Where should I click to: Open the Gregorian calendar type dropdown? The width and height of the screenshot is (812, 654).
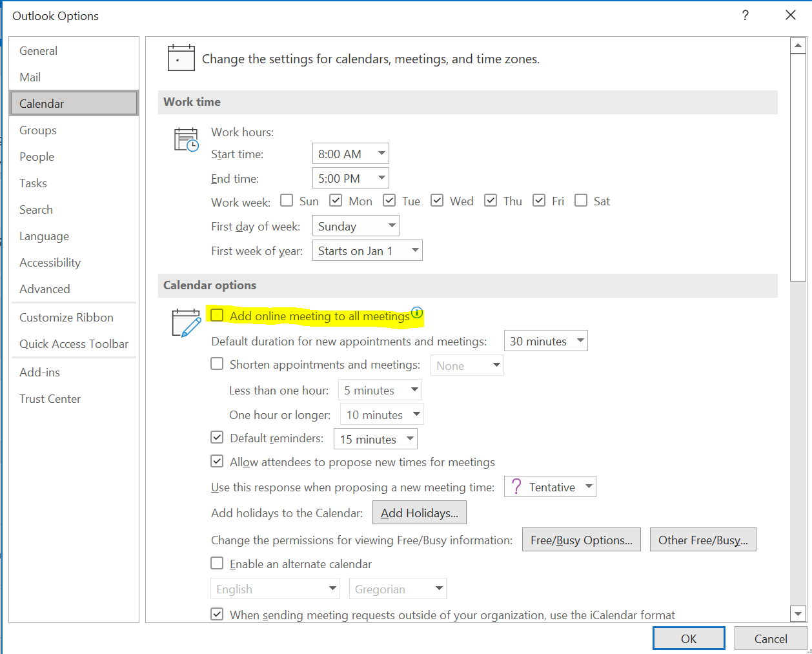[x=398, y=589]
